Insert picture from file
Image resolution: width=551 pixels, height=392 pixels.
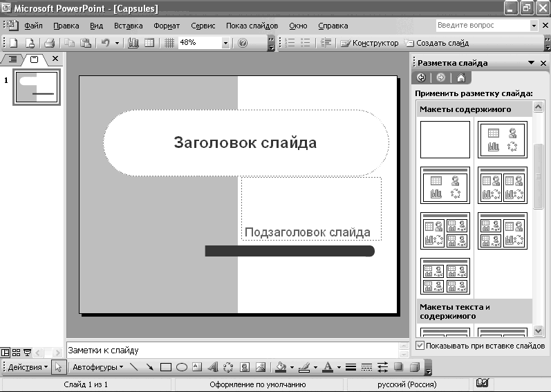click(261, 367)
